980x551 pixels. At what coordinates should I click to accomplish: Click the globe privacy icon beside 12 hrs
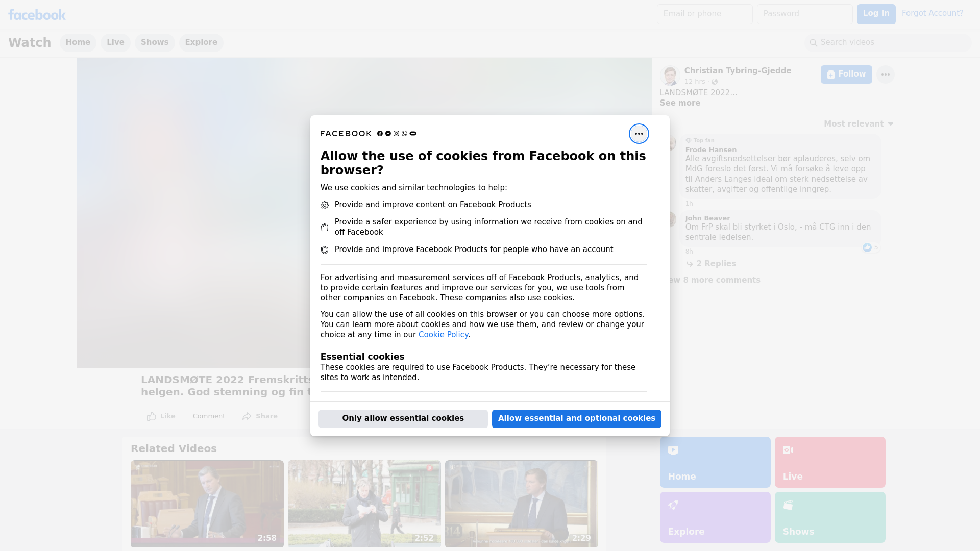pyautogui.click(x=715, y=82)
